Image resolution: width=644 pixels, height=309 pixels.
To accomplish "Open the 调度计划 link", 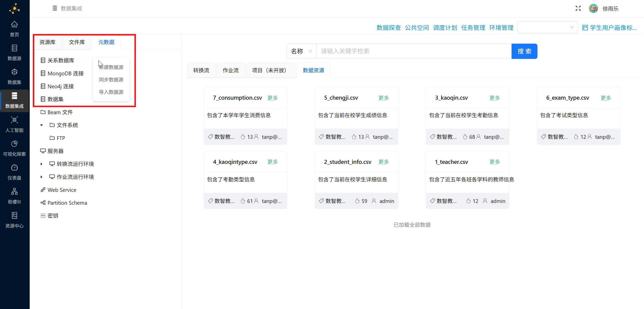I will click(x=445, y=28).
